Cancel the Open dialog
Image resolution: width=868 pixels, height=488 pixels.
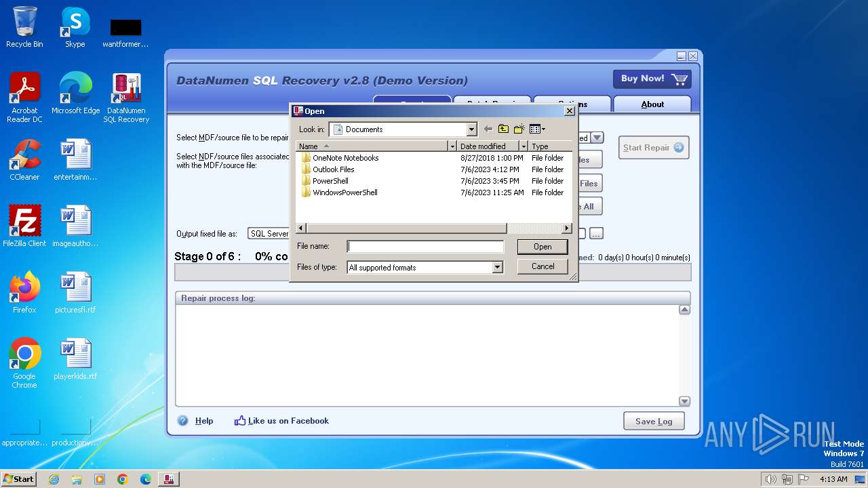coord(542,266)
